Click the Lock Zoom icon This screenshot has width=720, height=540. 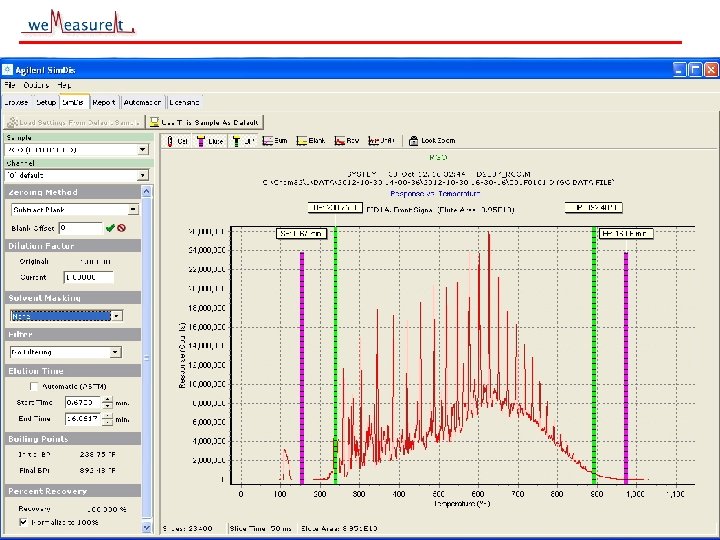tap(431, 141)
